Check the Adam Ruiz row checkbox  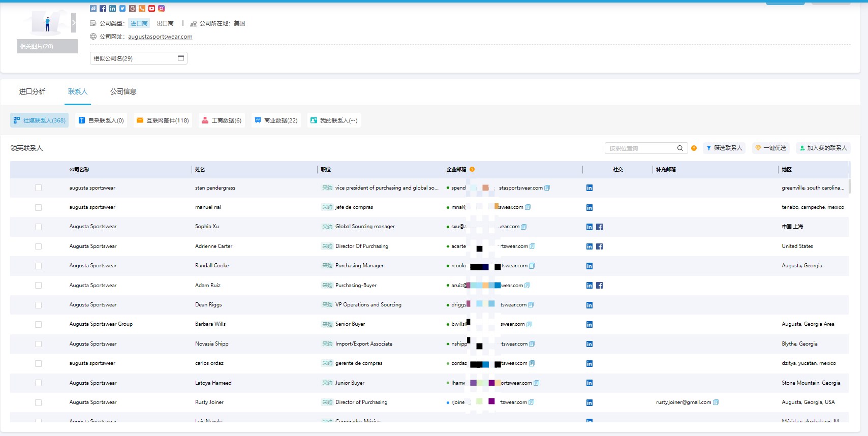click(x=38, y=286)
